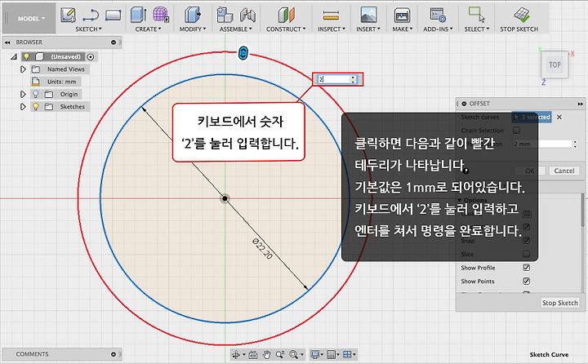Click the Create Sketch icon
This screenshot has height=364, width=588.
click(x=68, y=15)
